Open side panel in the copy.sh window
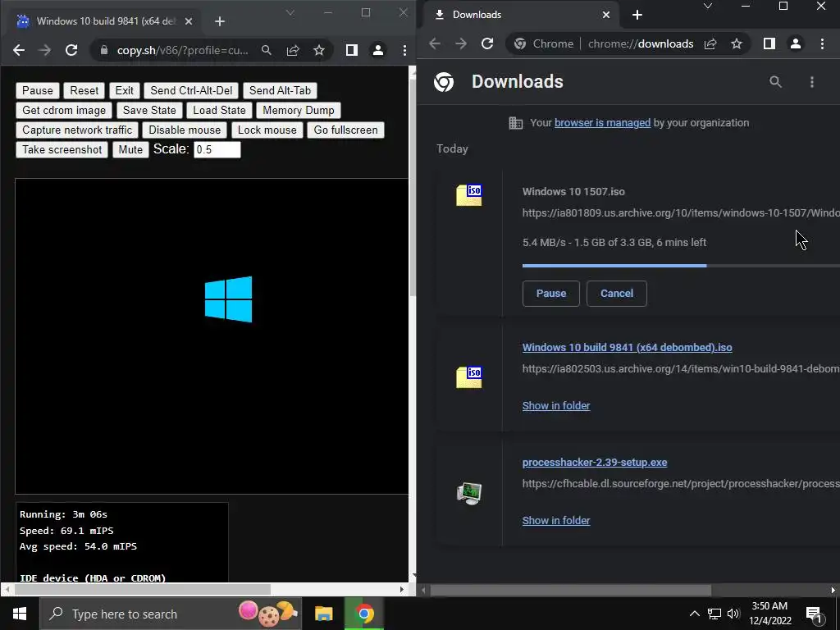Image resolution: width=840 pixels, height=630 pixels. (351, 50)
